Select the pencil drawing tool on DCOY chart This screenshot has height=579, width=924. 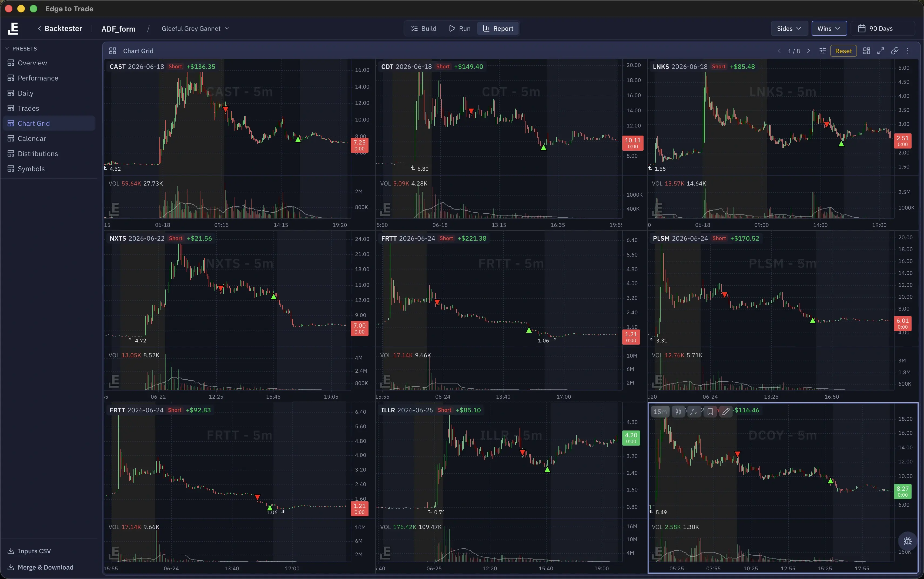pyautogui.click(x=726, y=412)
